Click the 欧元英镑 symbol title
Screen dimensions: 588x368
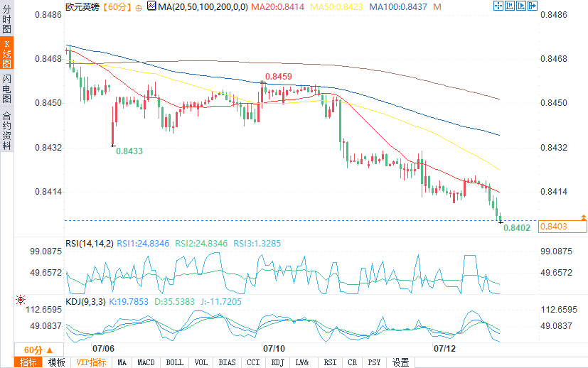pos(82,6)
